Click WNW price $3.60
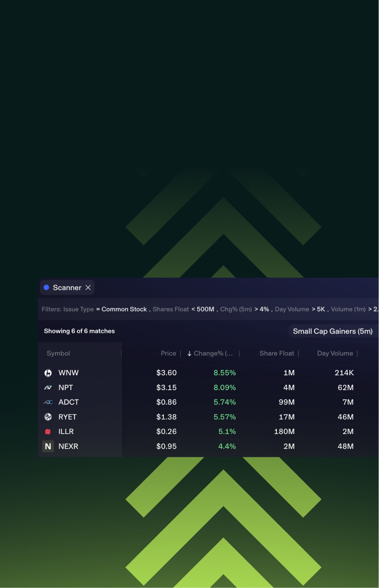This screenshot has height=588, width=379. tap(166, 373)
